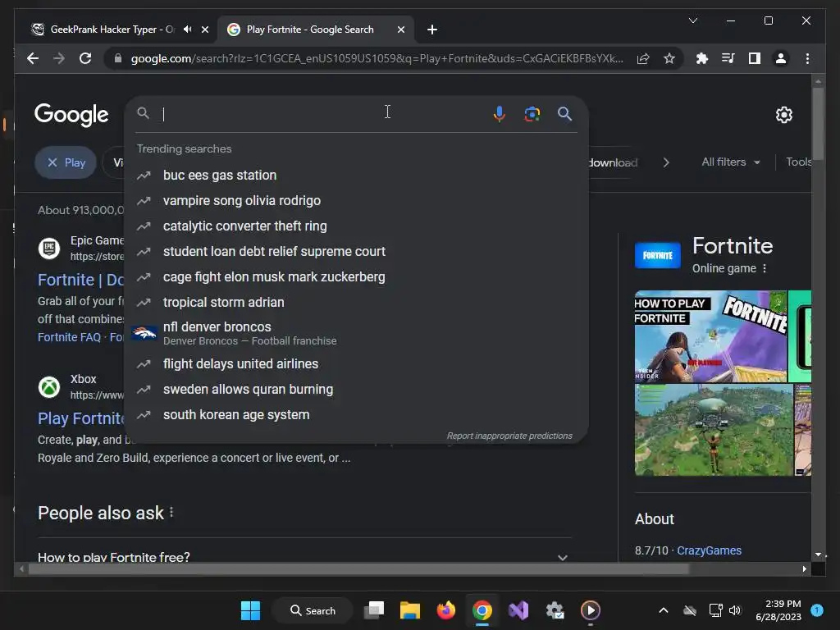Open media player app on taskbar
The image size is (840, 630).
coord(591,610)
